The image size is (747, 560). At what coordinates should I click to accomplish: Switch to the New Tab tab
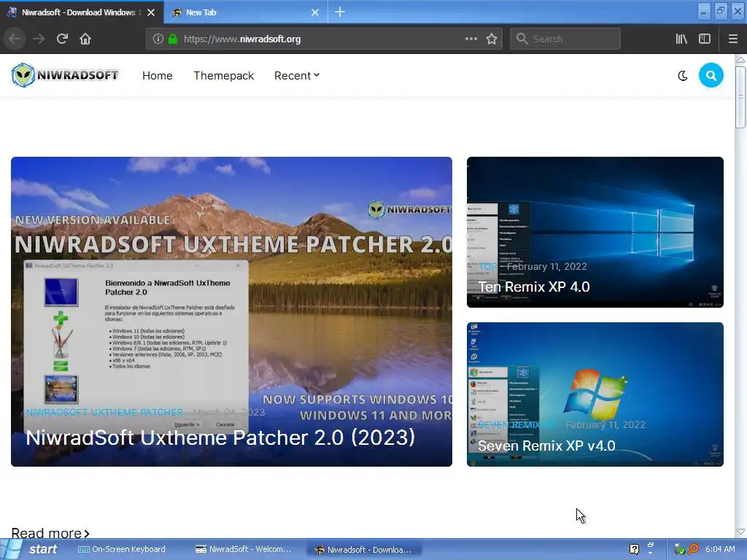245,12
